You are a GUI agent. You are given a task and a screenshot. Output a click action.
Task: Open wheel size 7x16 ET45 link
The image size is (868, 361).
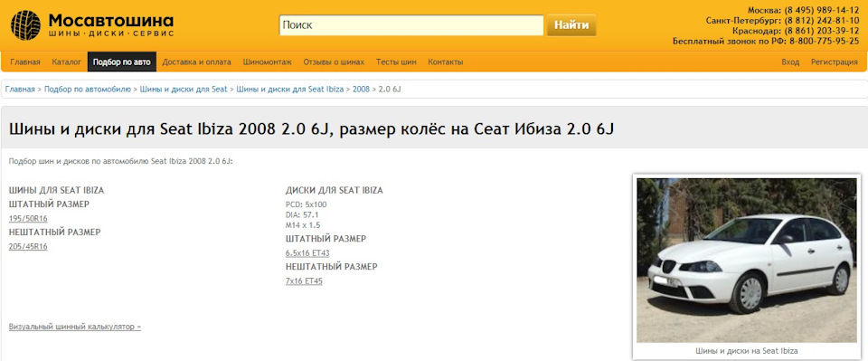(304, 281)
